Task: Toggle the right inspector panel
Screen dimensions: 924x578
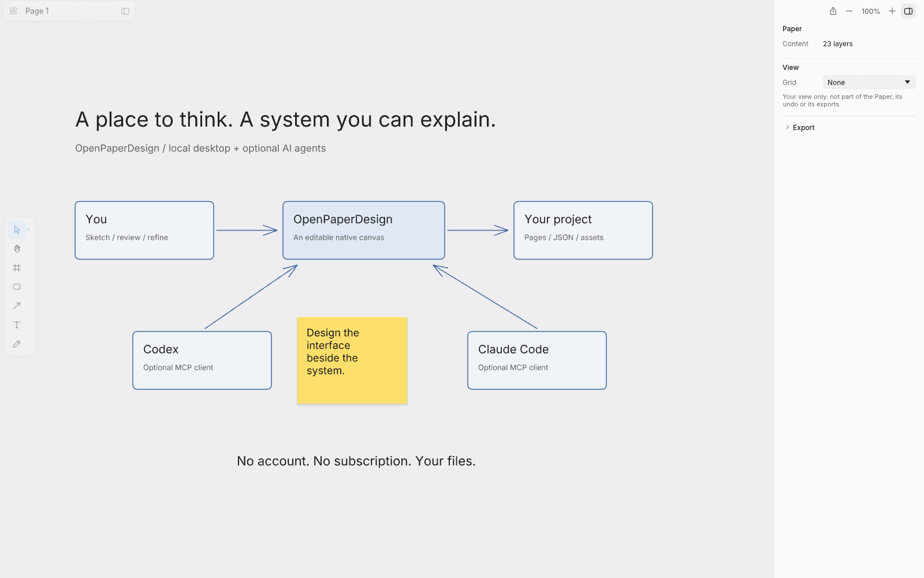Action: point(908,11)
